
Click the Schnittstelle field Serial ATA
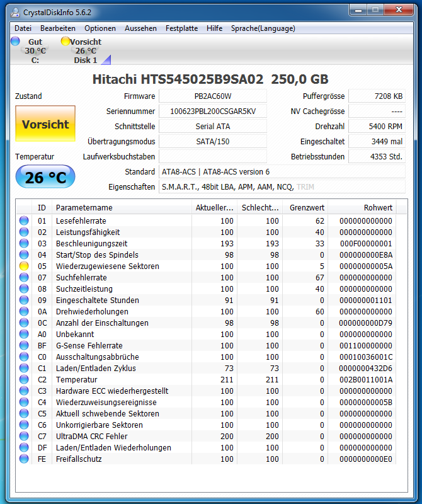point(213,127)
